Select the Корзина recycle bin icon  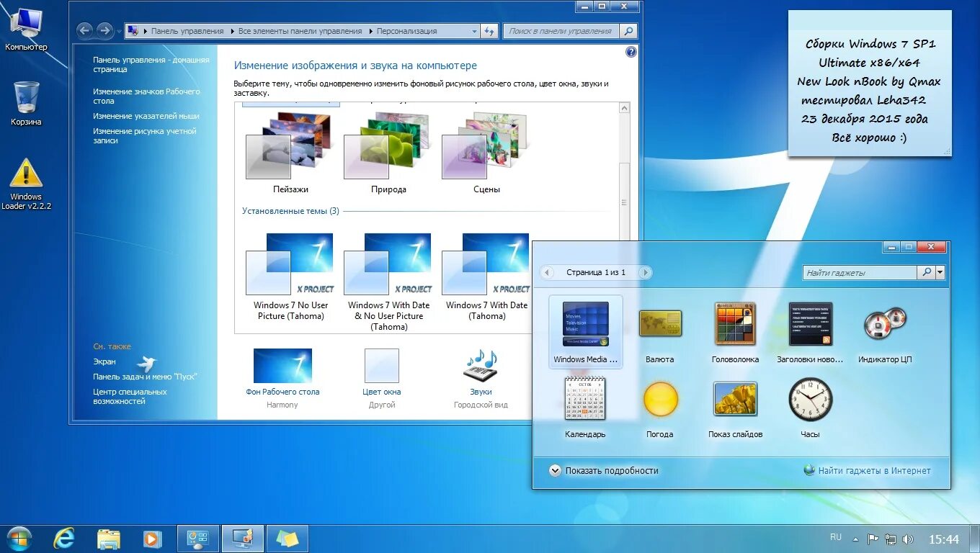[26, 103]
